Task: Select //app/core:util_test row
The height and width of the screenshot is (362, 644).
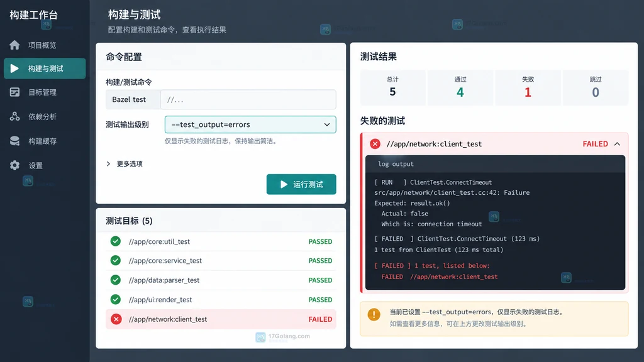Action: click(221, 241)
